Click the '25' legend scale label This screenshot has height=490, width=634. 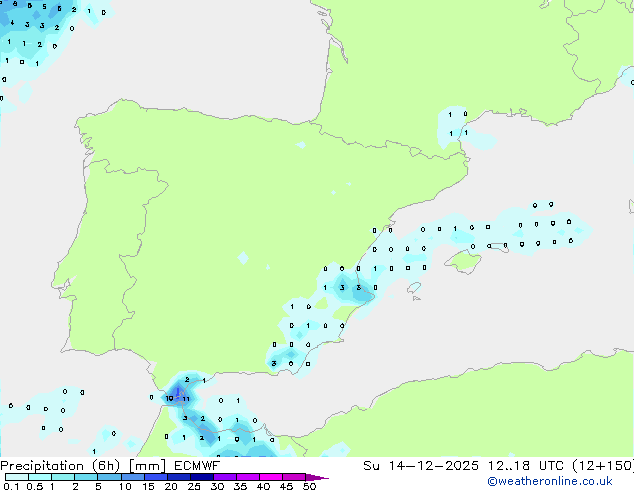pos(194,486)
